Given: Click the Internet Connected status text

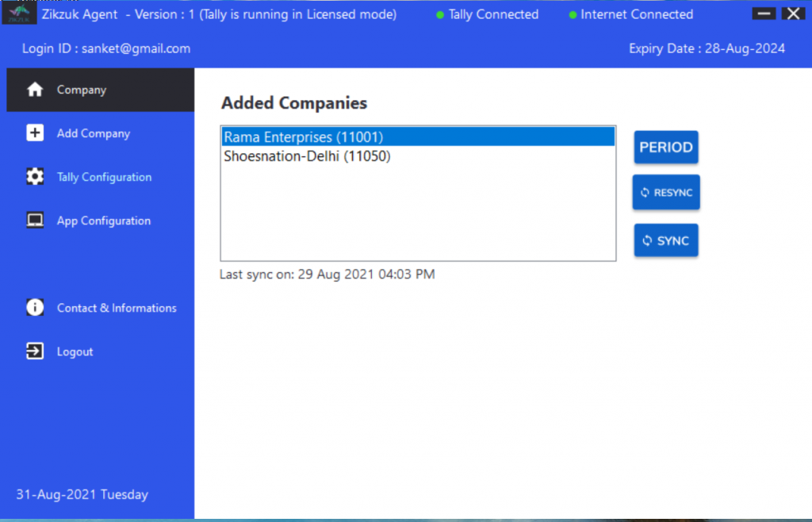Looking at the screenshot, I should pyautogui.click(x=637, y=14).
